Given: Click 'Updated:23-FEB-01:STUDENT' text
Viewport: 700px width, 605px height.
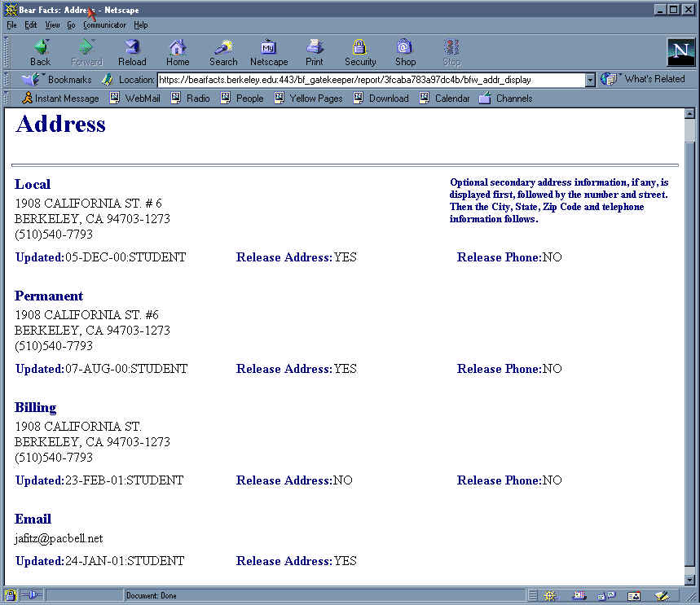Looking at the screenshot, I should point(99,480).
